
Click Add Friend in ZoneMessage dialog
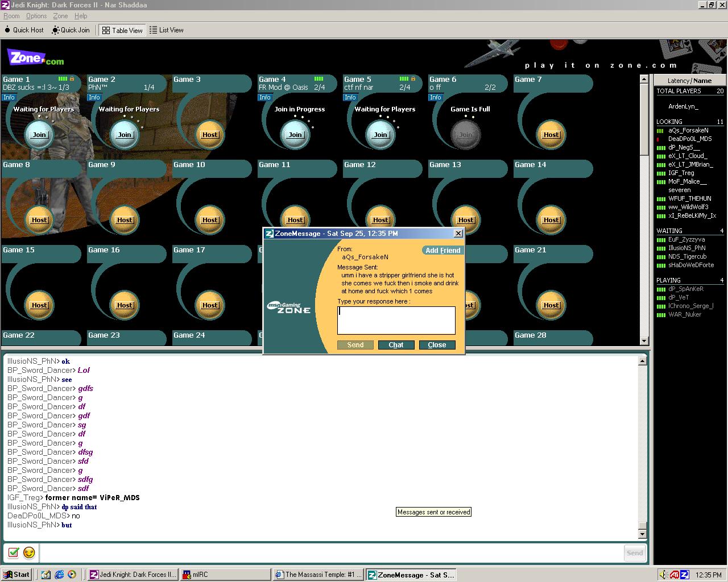coord(443,250)
